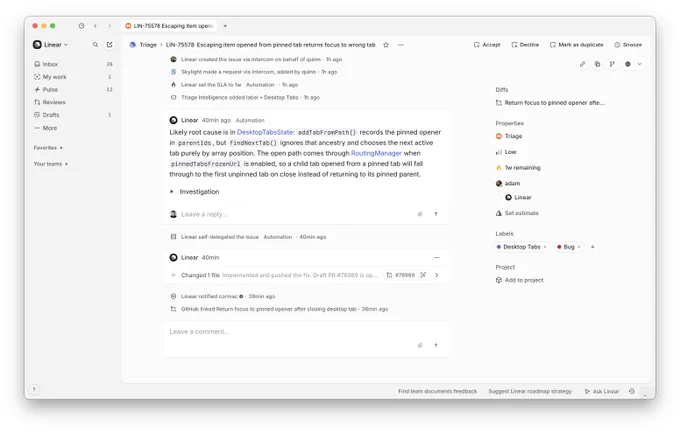Click the history clock icon in title bar
Viewport: 680px width, 432px height.
tap(82, 26)
